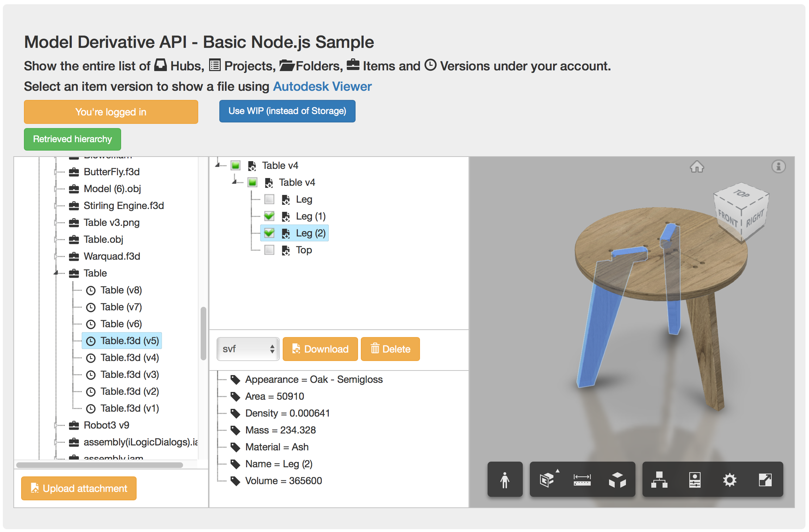809x532 pixels.
Task: Open the Properties panel icon
Action: pyautogui.click(x=695, y=480)
